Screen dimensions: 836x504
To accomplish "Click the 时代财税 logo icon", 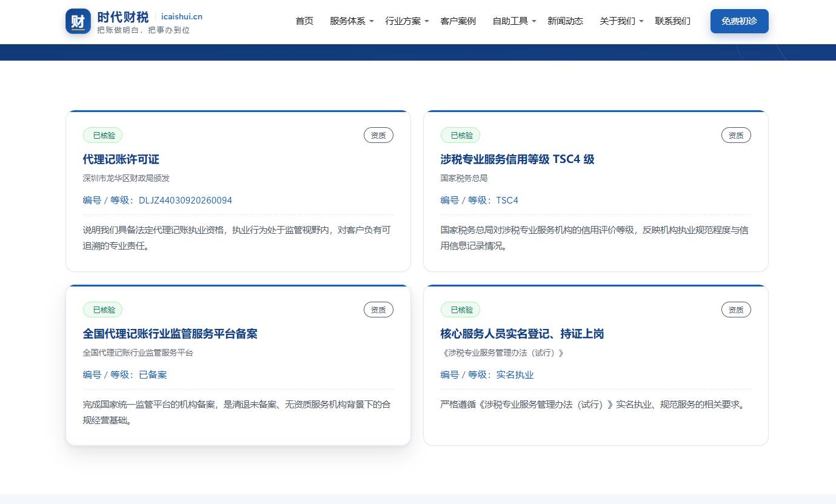I will click(x=78, y=21).
